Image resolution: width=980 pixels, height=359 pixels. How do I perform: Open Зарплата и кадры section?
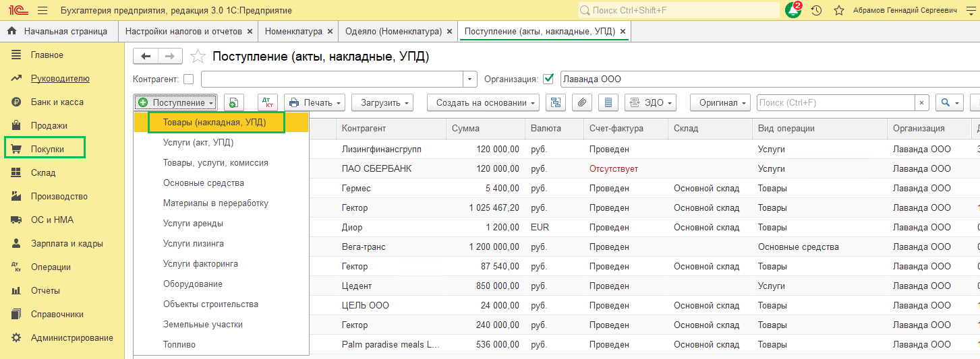[67, 243]
